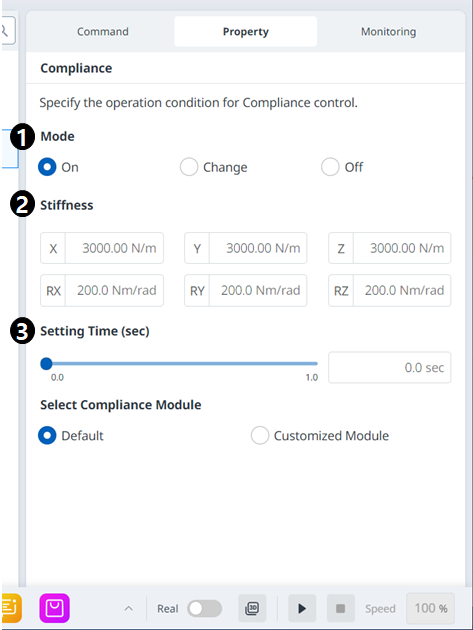Expand the bottom bar upward chevron
Screen dimensions: 473x630
tap(129, 608)
